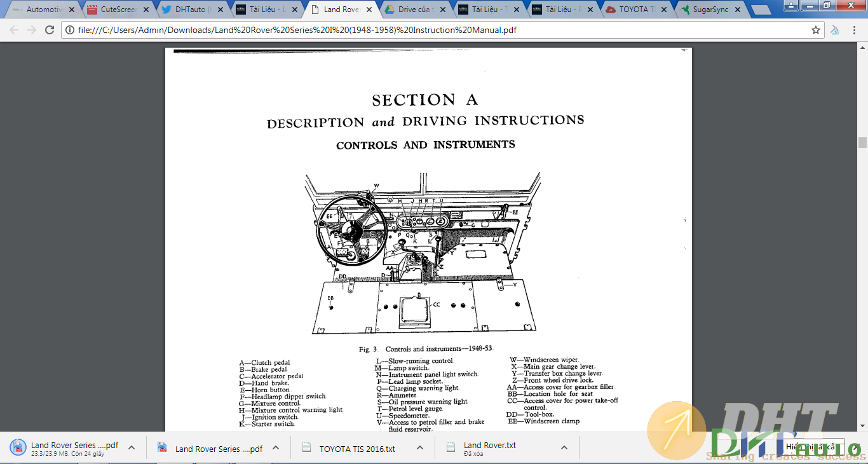Viewport: 868px width, 464px height.
Task: Close the Land Rover tab
Action: coord(368,10)
